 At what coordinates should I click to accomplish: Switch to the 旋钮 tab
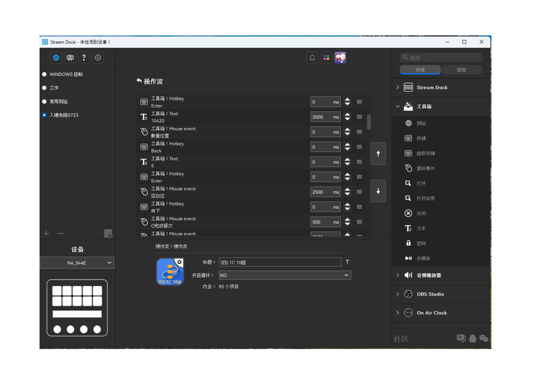(x=461, y=70)
